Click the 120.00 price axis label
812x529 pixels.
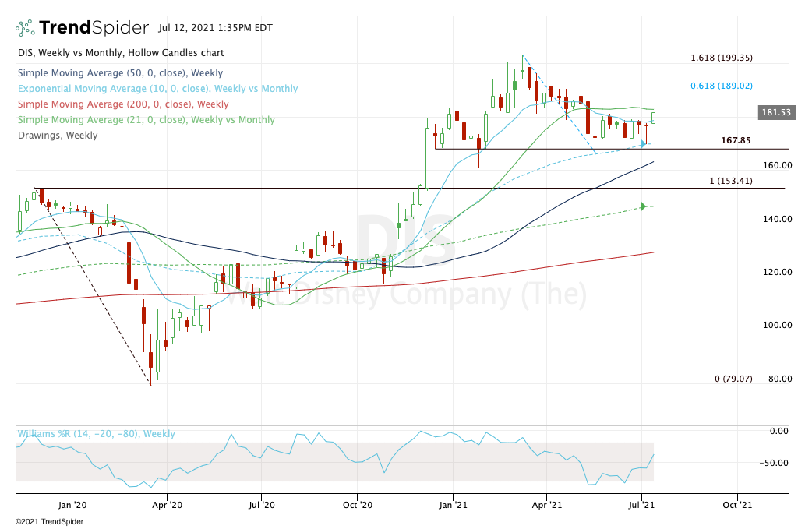click(x=777, y=272)
